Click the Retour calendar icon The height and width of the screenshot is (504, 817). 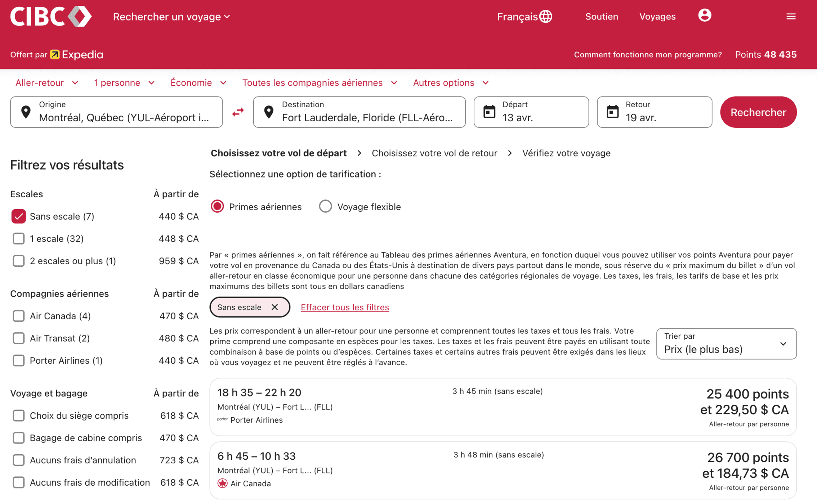coord(612,112)
